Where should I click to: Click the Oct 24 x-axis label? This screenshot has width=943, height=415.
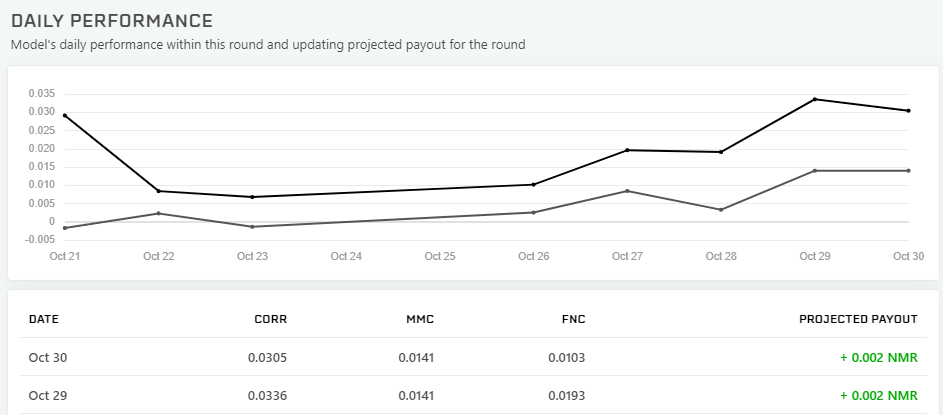point(346,256)
